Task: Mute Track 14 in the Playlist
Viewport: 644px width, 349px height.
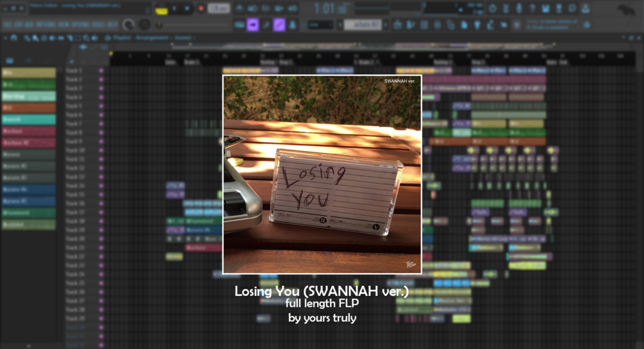Action: [101, 186]
